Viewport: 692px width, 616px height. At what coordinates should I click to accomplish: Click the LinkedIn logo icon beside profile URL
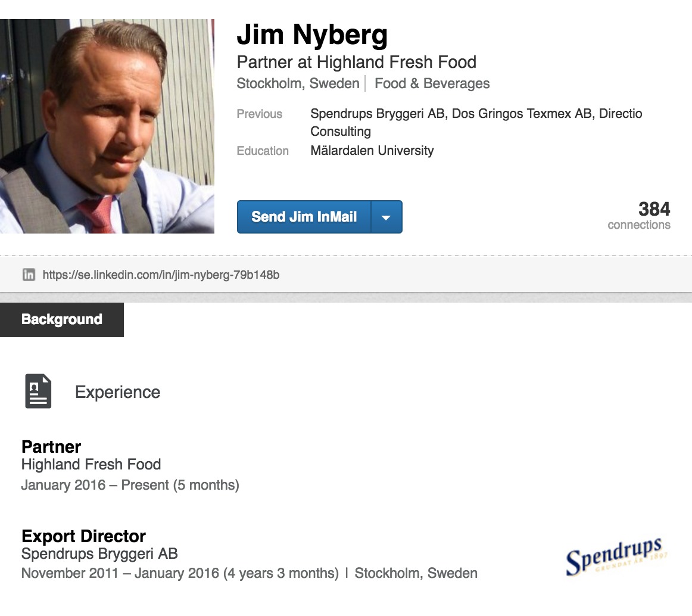[x=29, y=275]
